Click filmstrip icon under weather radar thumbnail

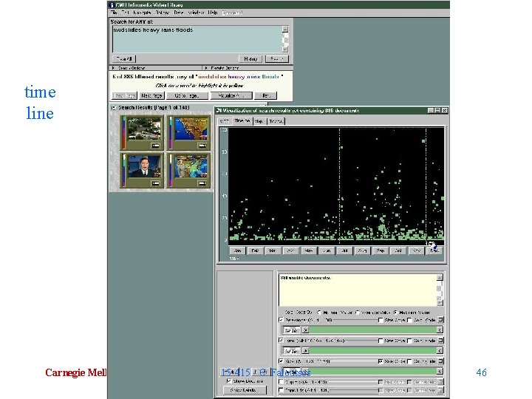pos(202,183)
